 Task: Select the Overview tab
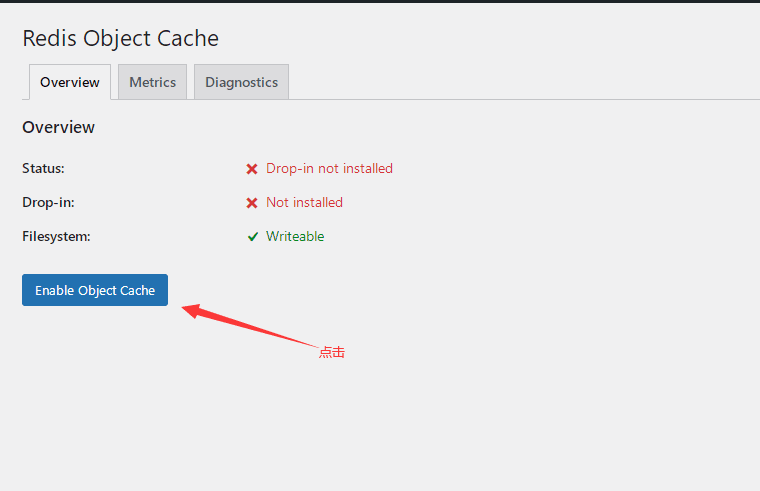(x=70, y=82)
